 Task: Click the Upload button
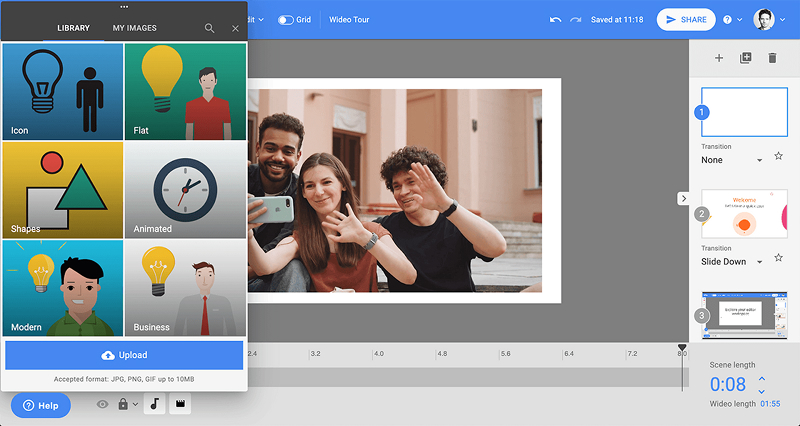tap(124, 355)
